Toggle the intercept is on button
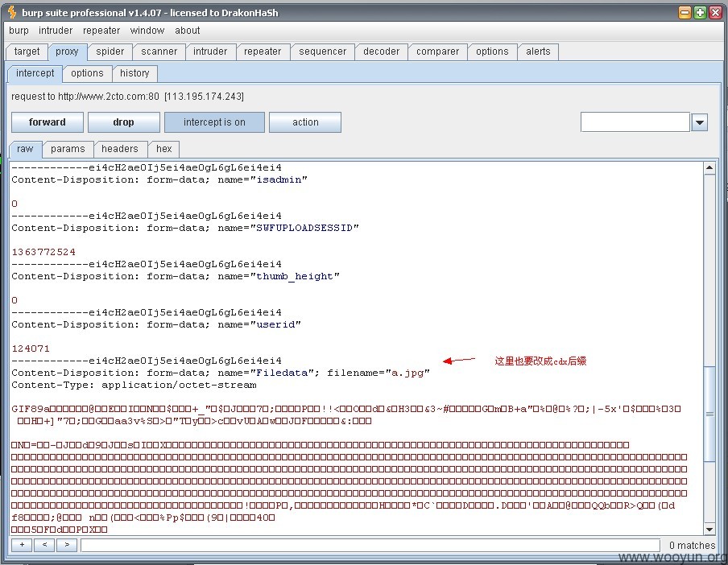The width and height of the screenshot is (728, 565). [214, 122]
